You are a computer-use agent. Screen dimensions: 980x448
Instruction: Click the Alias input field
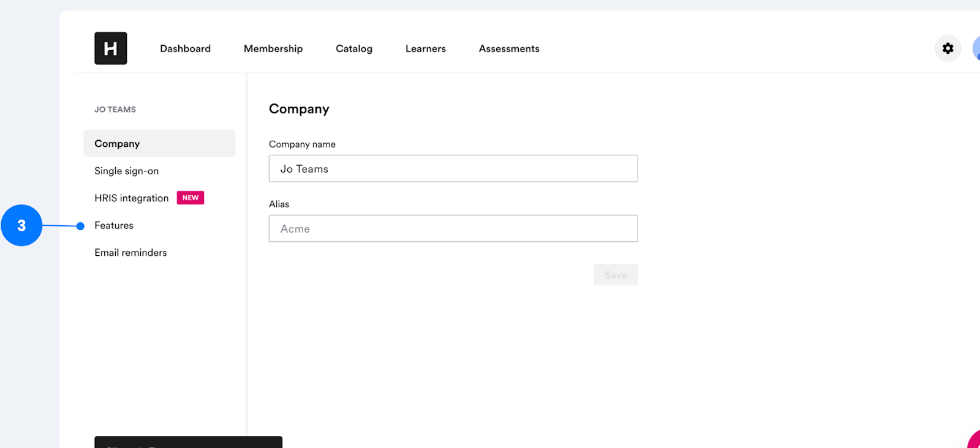(x=453, y=228)
